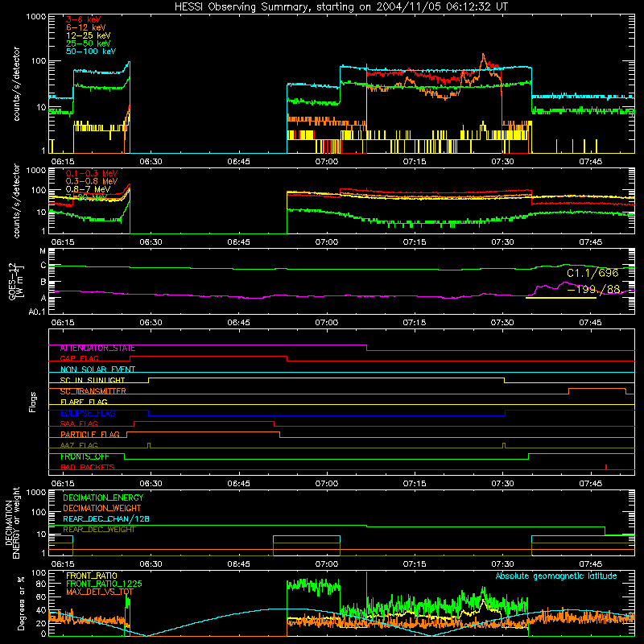The image size is (644, 644).
Task: Click the HESSI Observing Summary title text
Action: click(x=341, y=6)
